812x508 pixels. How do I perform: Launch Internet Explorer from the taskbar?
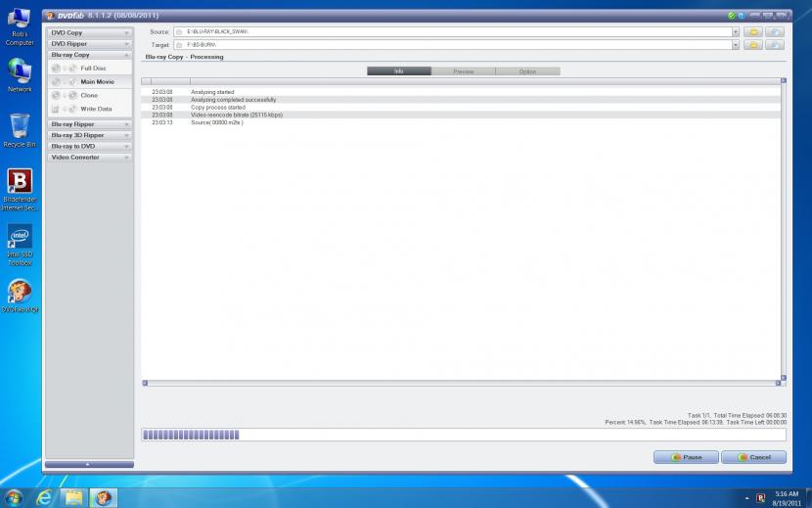45,497
